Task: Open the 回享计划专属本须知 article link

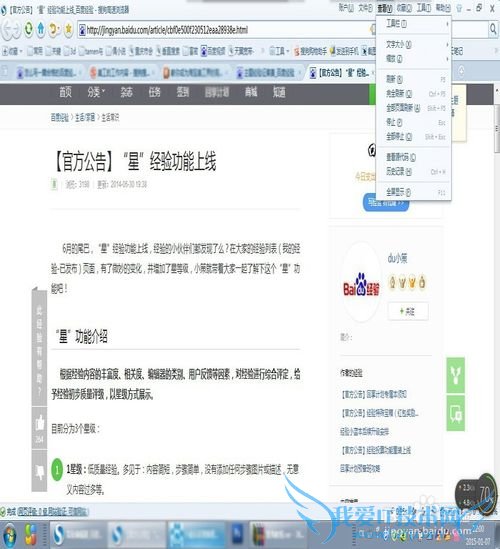Action: click(x=374, y=395)
